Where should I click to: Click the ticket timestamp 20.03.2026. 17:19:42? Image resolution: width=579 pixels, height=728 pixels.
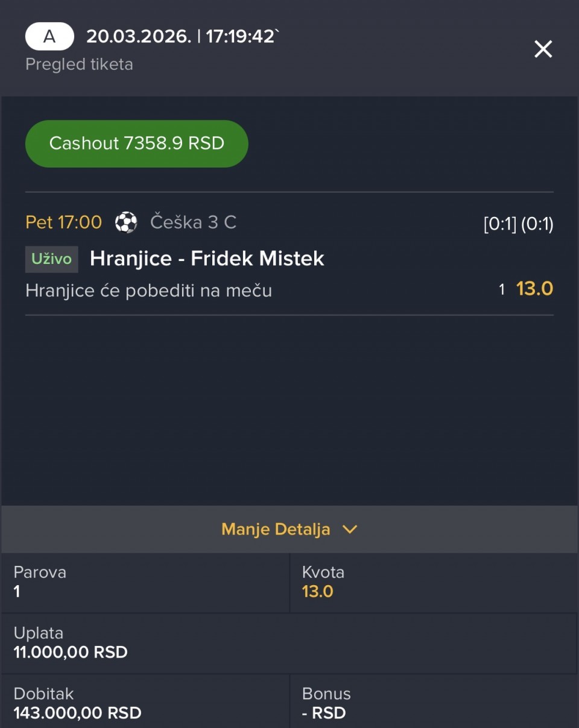(x=182, y=37)
